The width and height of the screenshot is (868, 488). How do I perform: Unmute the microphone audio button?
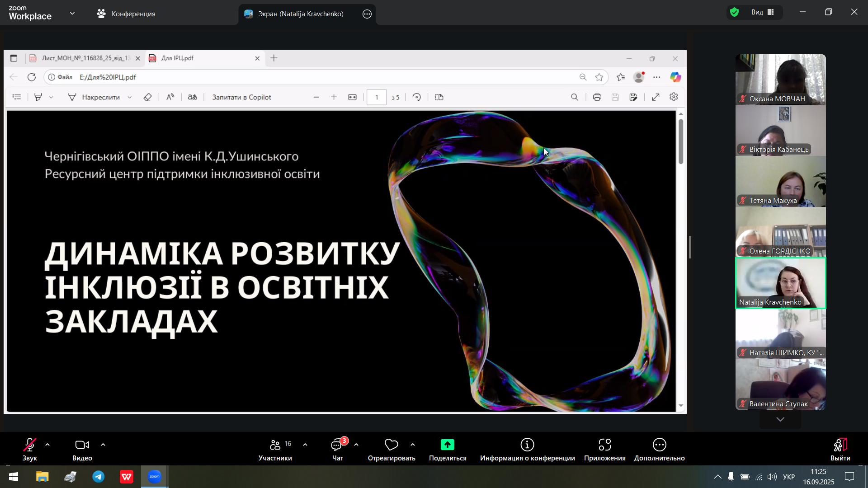30,446
